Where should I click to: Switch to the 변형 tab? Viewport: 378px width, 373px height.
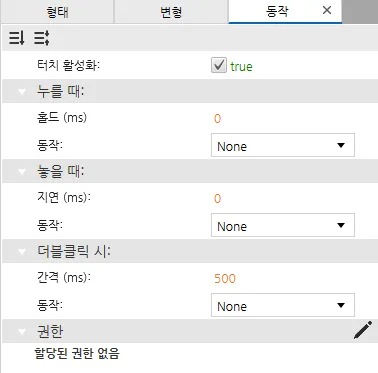click(171, 12)
